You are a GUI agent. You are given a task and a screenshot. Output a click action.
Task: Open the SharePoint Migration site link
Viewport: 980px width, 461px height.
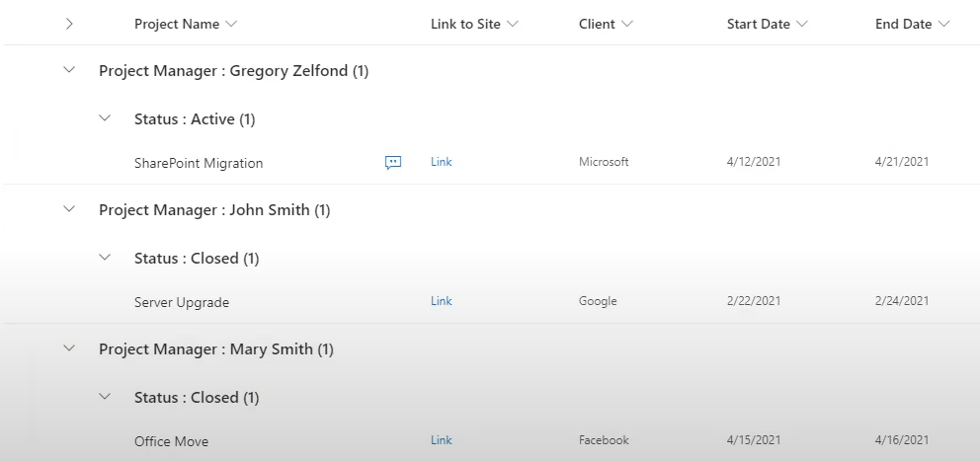point(442,162)
